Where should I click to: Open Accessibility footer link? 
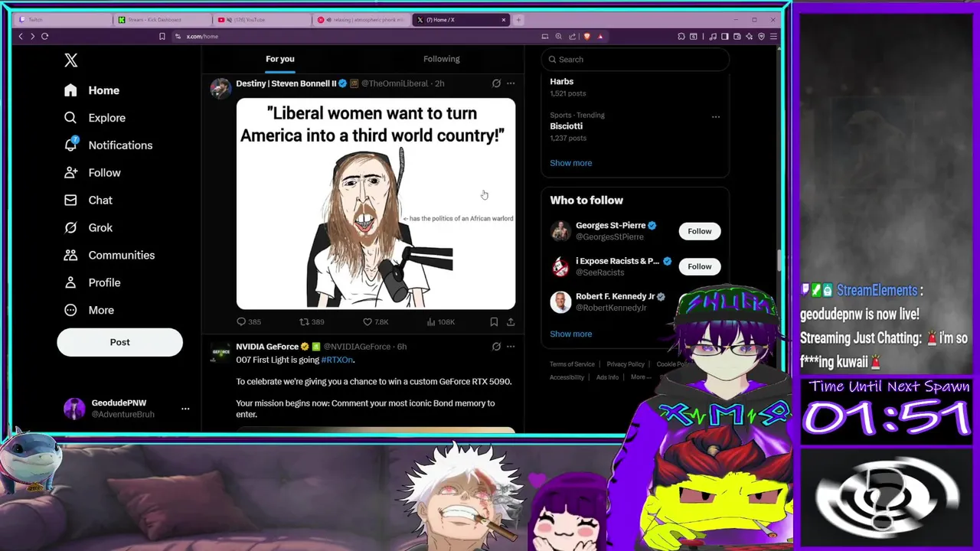click(567, 377)
